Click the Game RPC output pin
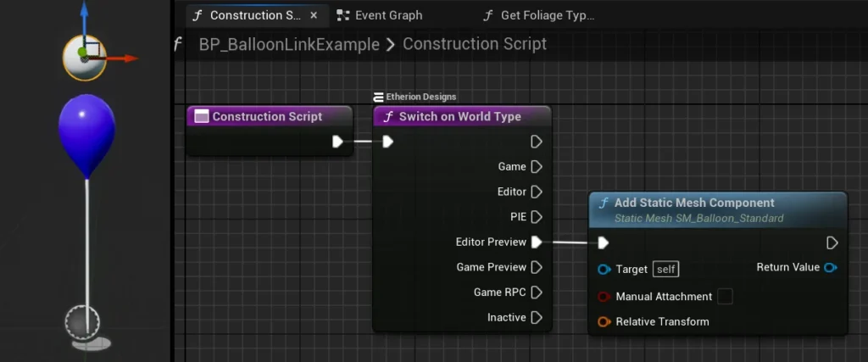Screen dimensions: 868x362 [536, 292]
